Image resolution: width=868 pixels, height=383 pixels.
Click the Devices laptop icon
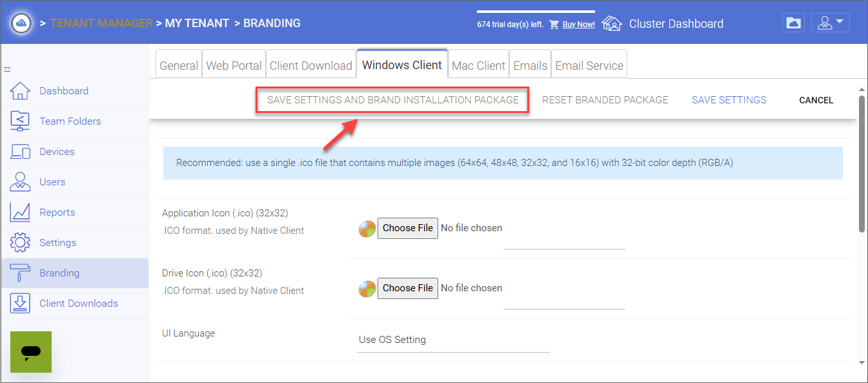pyautogui.click(x=20, y=152)
